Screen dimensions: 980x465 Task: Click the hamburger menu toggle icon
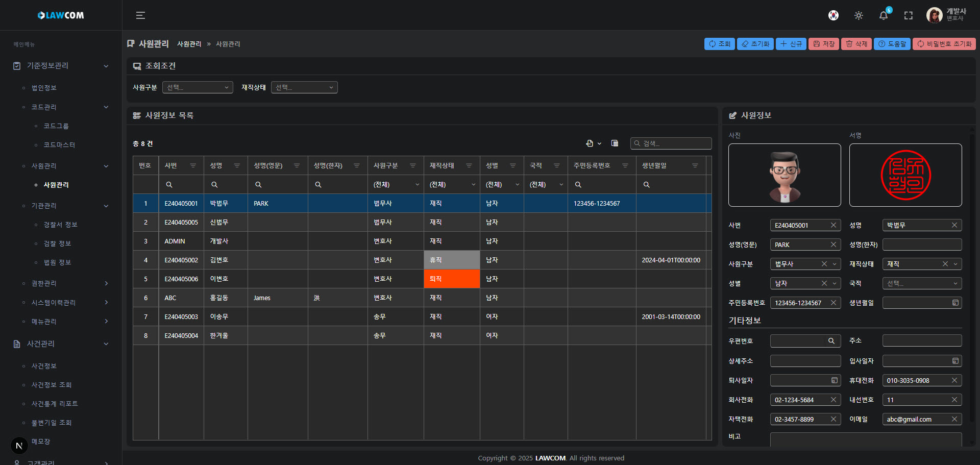click(x=140, y=15)
